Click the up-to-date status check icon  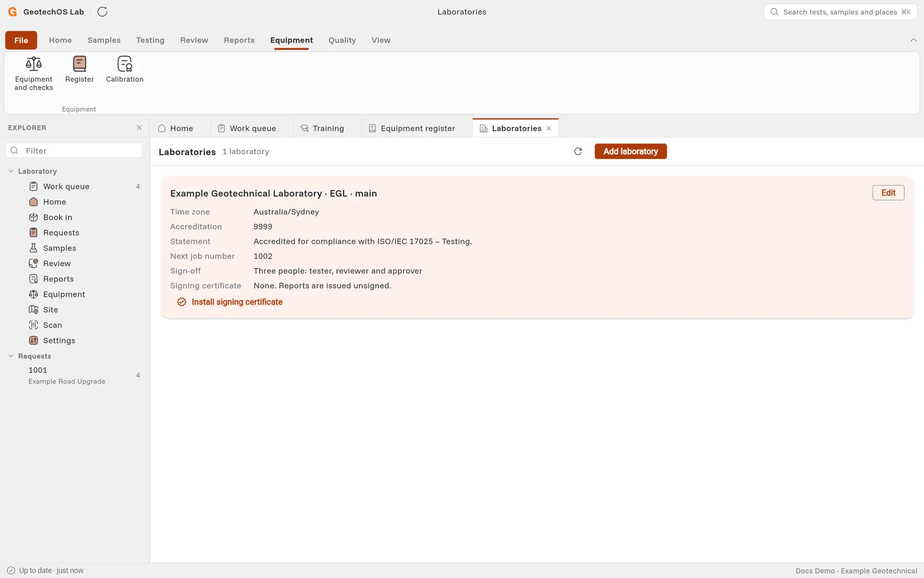[x=11, y=570]
